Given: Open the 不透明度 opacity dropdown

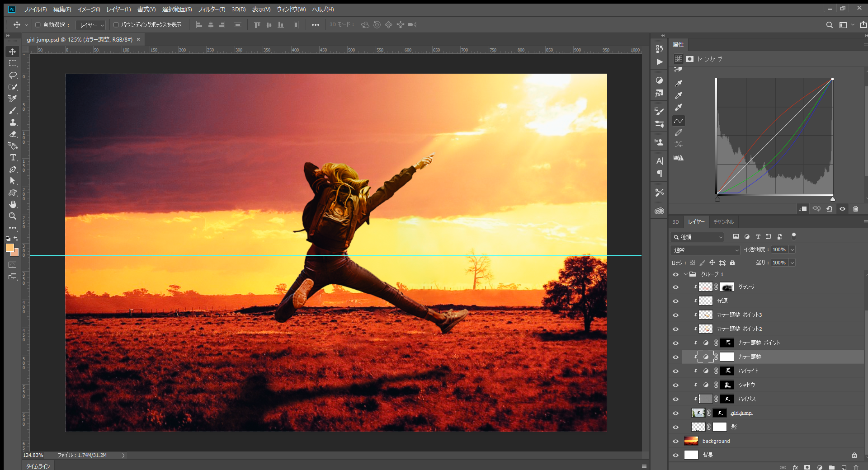Looking at the screenshot, I should [792, 249].
